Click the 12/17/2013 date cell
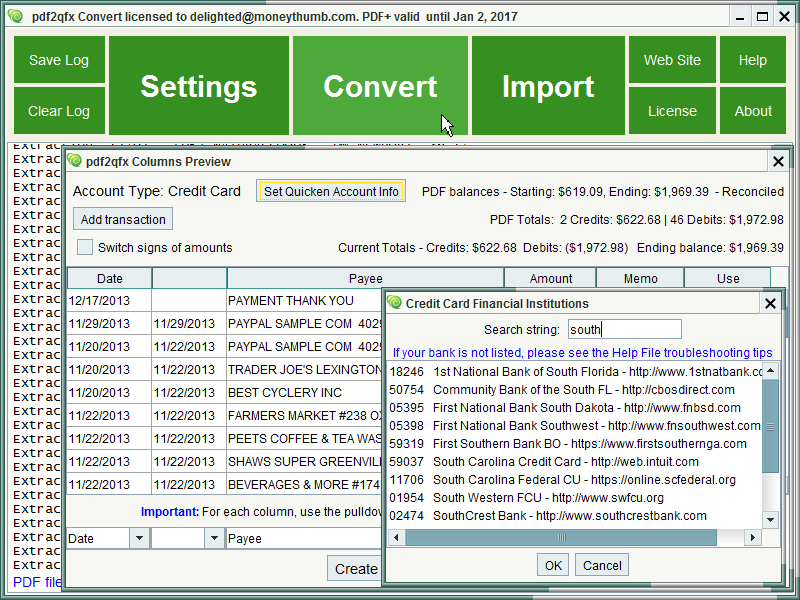This screenshot has width=800, height=600. click(x=109, y=301)
